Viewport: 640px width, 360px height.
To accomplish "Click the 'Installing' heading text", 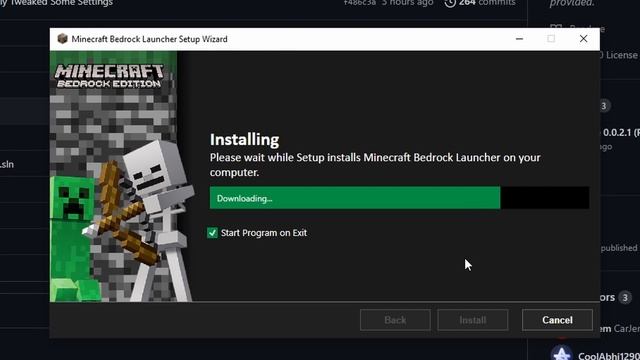I will coord(244,140).
